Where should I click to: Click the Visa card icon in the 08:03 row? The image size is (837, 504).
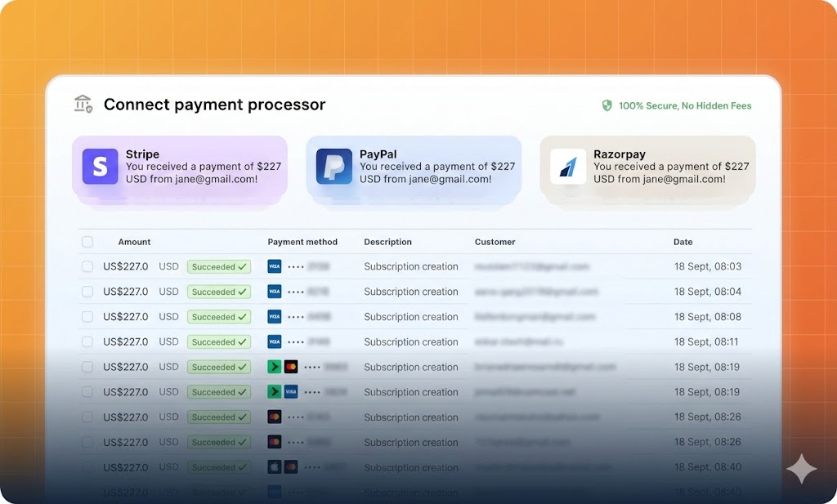coord(275,266)
